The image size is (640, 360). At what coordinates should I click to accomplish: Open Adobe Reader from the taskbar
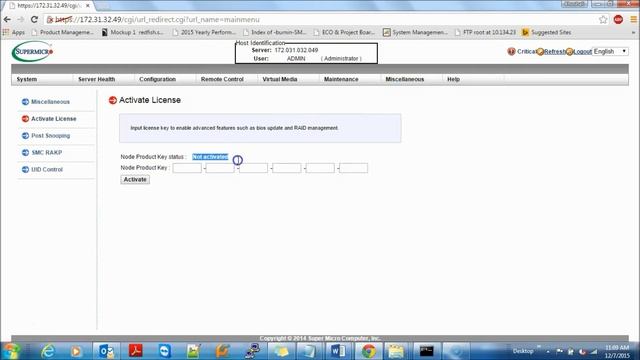(x=136, y=351)
